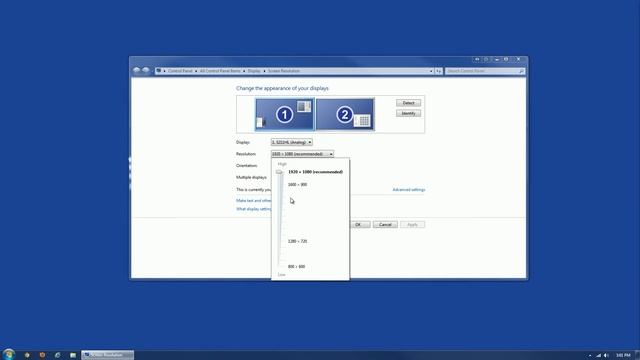The image size is (640, 360).
Task: Open the network tray icon
Action: pyautogui.click(x=598, y=356)
